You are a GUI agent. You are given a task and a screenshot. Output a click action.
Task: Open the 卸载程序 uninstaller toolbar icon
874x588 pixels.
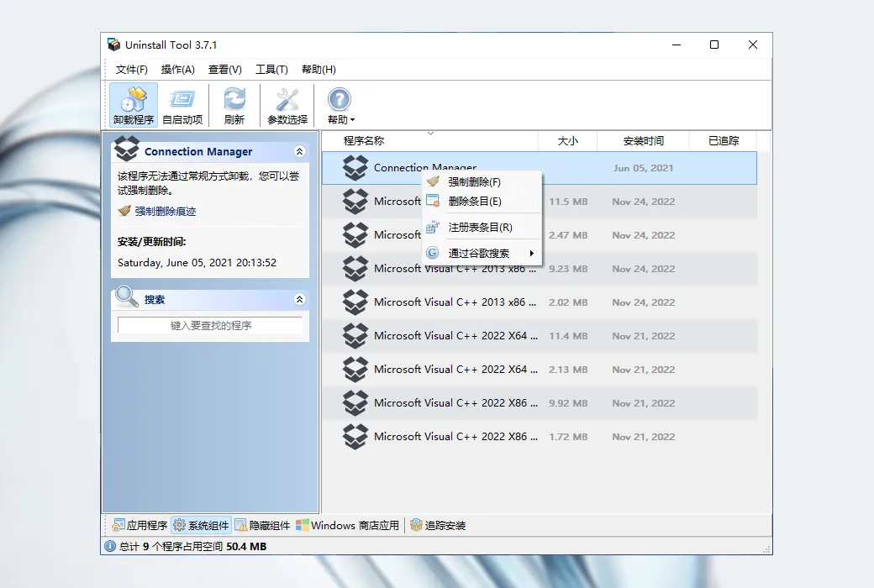[x=134, y=105]
